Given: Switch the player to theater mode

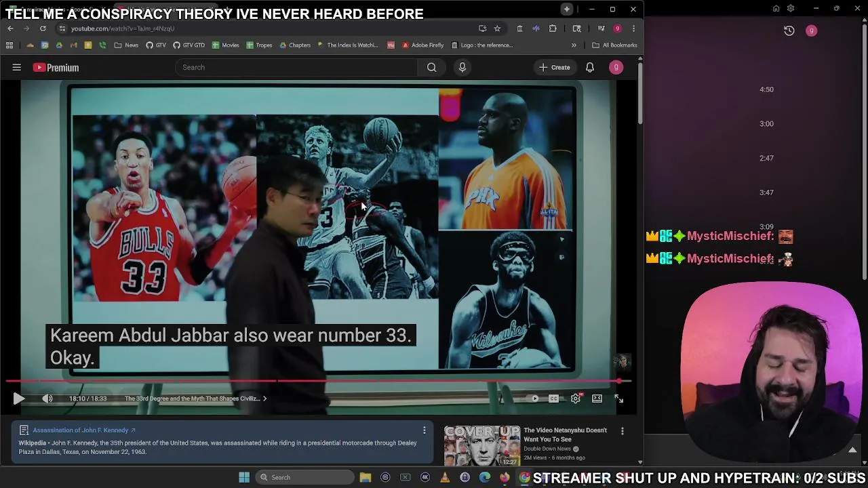Looking at the screenshot, I should 597,399.
